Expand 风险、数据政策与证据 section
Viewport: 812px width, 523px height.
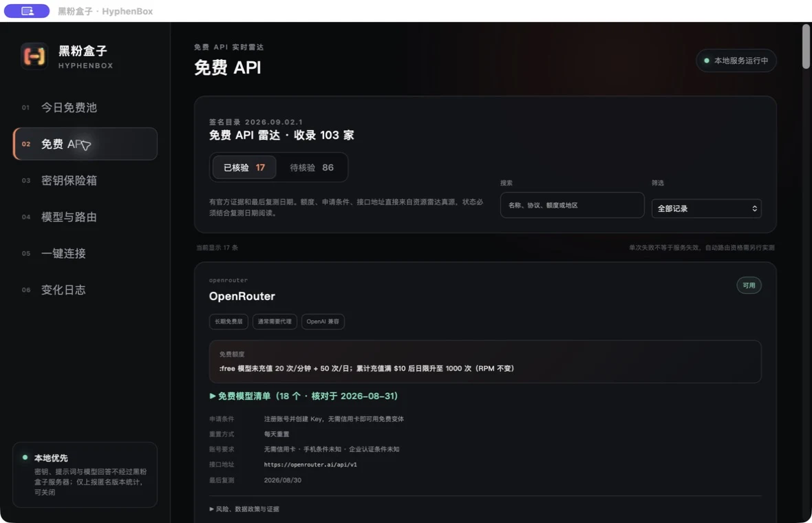[x=244, y=509]
